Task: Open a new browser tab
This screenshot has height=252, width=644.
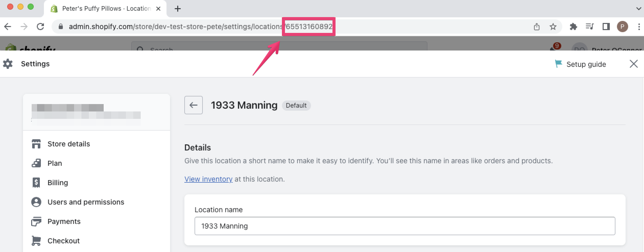Action: click(177, 9)
